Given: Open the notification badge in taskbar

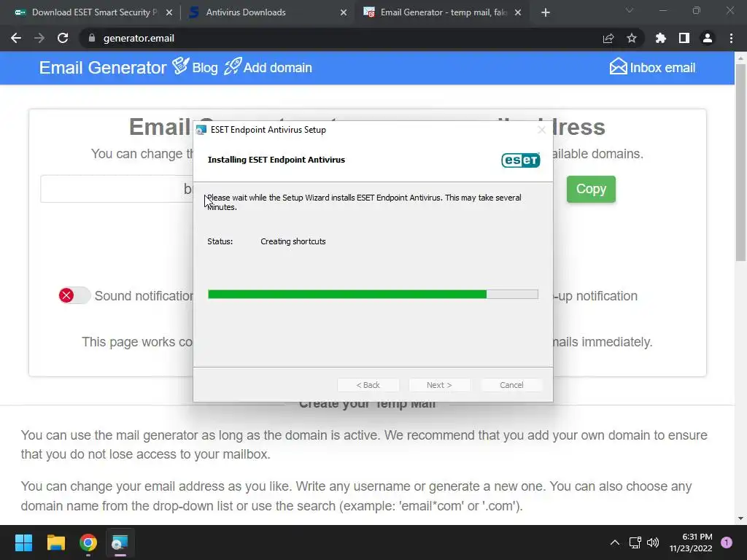Looking at the screenshot, I should pos(727,542).
